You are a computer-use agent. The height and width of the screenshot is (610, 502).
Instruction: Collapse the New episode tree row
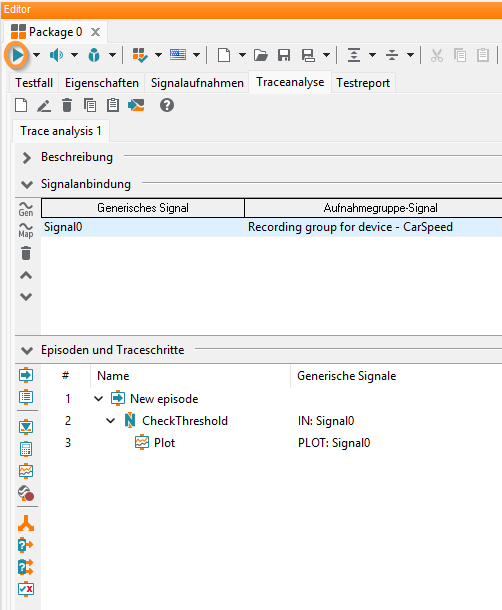[x=99, y=399]
